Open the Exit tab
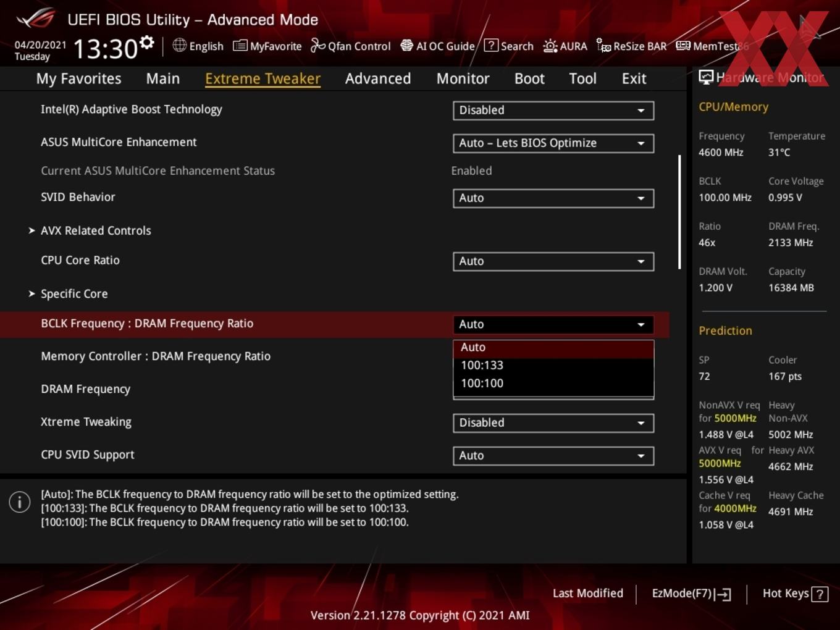The width and height of the screenshot is (840, 630). [x=634, y=78]
